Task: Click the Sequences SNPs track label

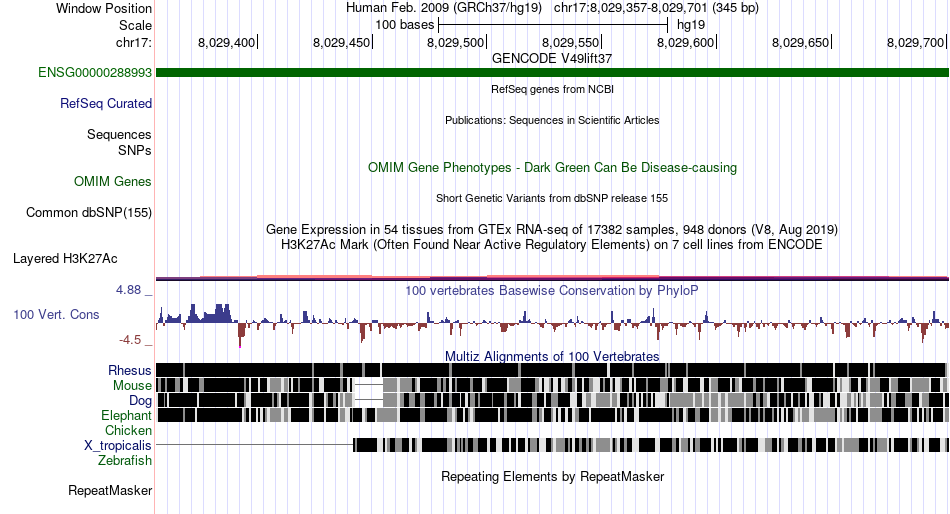Action: [119, 142]
